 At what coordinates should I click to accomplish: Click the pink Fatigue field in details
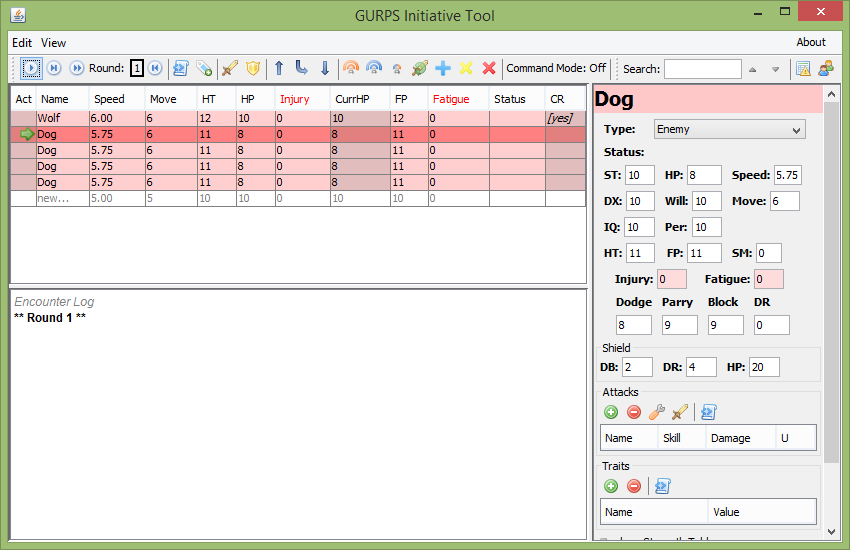click(768, 279)
